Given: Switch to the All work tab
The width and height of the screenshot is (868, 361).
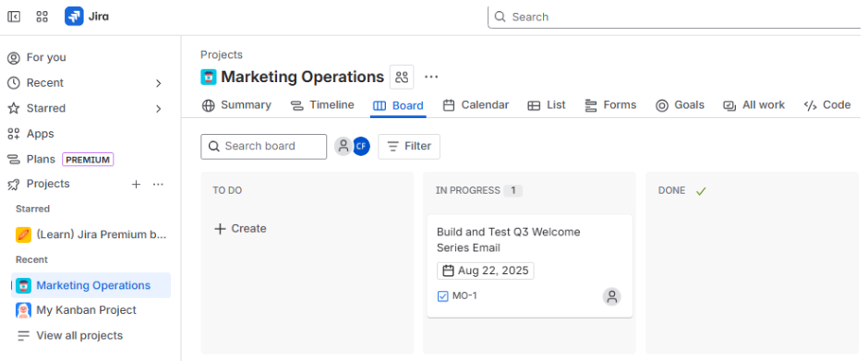Looking at the screenshot, I should [x=754, y=105].
